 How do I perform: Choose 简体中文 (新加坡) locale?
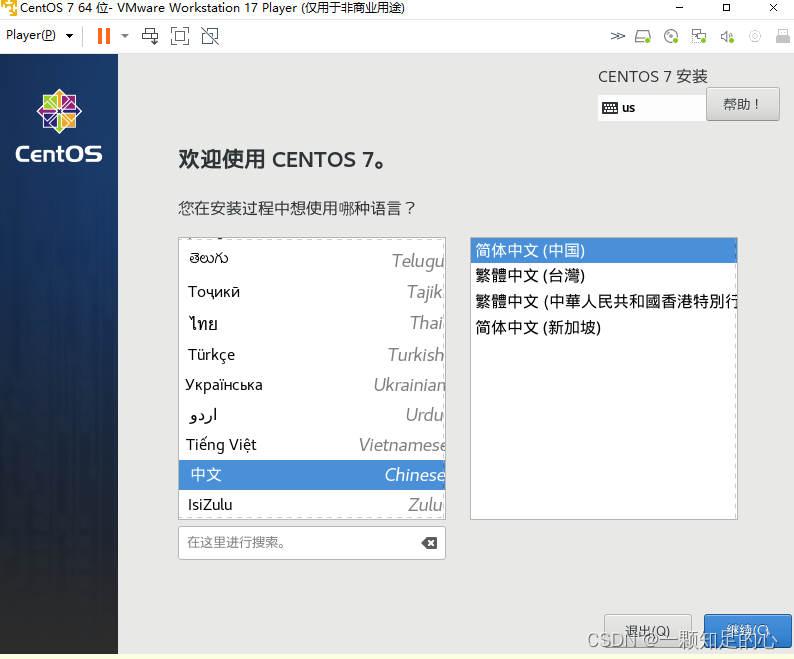point(604,327)
